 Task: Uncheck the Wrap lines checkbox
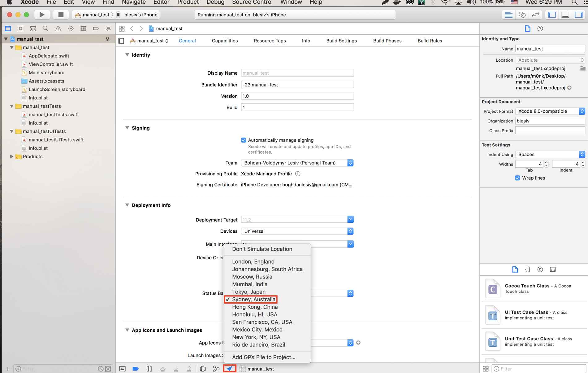pyautogui.click(x=517, y=178)
